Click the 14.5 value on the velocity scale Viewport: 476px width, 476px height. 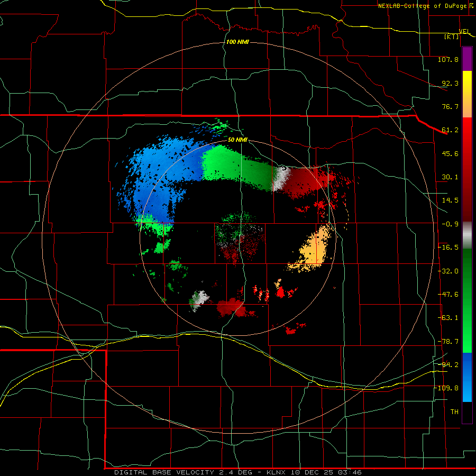[450, 200]
